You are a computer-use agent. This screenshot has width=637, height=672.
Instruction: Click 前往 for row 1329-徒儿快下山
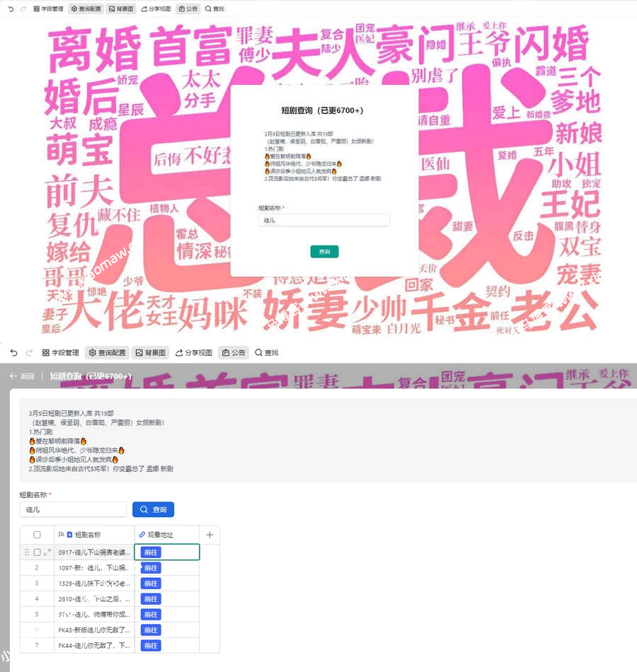pyautogui.click(x=151, y=584)
